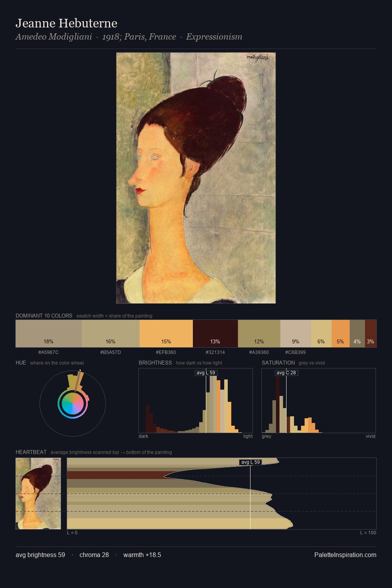Select the 18% swatch #A5967C

point(49,334)
